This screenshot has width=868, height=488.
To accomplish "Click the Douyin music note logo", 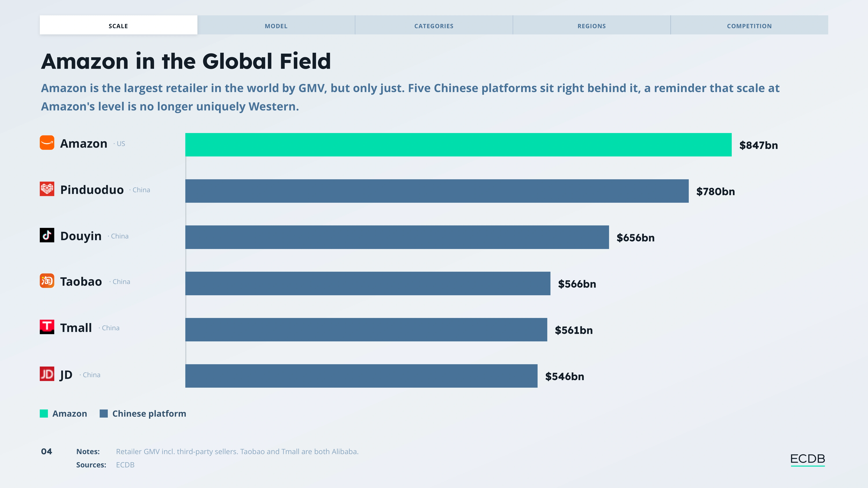I will (47, 235).
